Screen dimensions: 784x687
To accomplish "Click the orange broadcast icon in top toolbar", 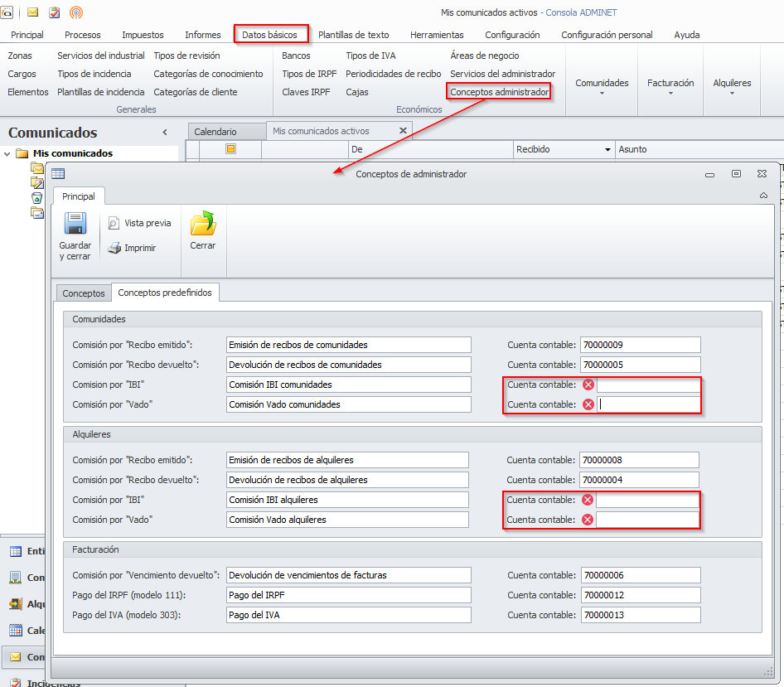I will (x=76, y=12).
